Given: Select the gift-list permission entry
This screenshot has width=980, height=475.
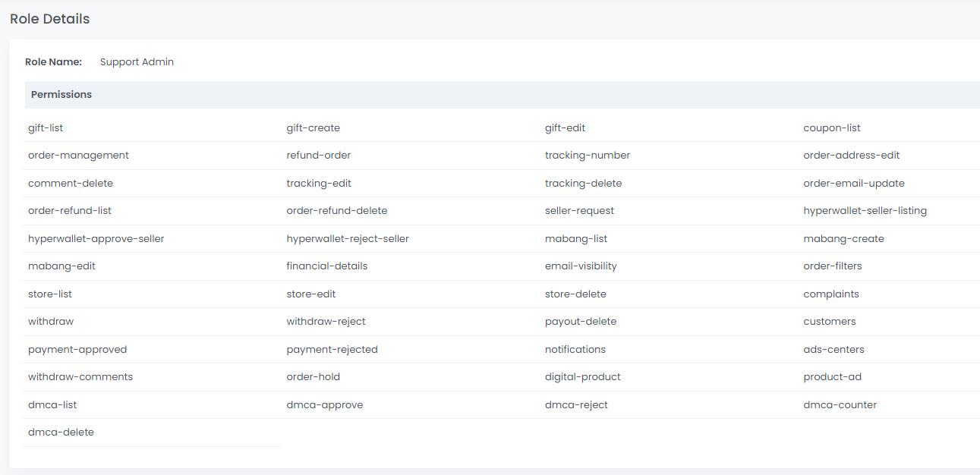Looking at the screenshot, I should pos(46,128).
